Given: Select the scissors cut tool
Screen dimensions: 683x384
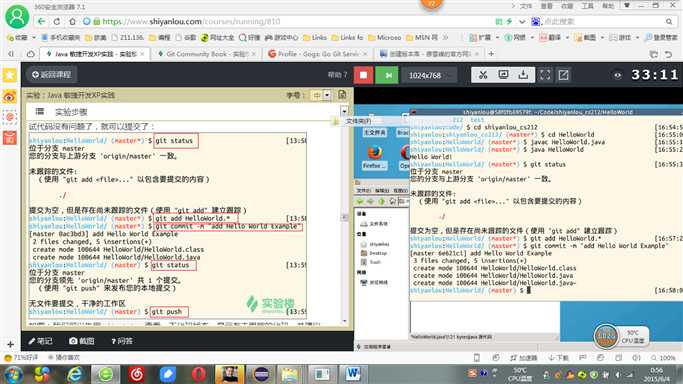Looking at the screenshot, I should (x=483, y=75).
